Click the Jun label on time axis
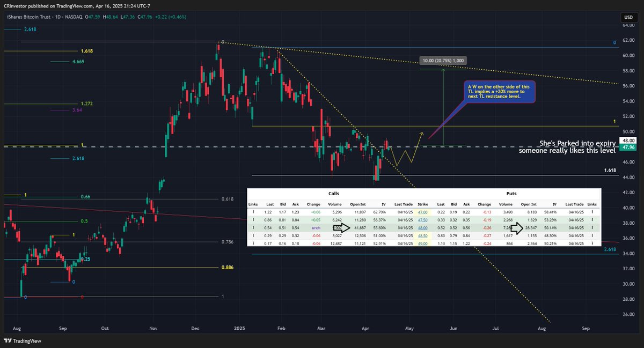The image size is (644, 348). point(453,328)
